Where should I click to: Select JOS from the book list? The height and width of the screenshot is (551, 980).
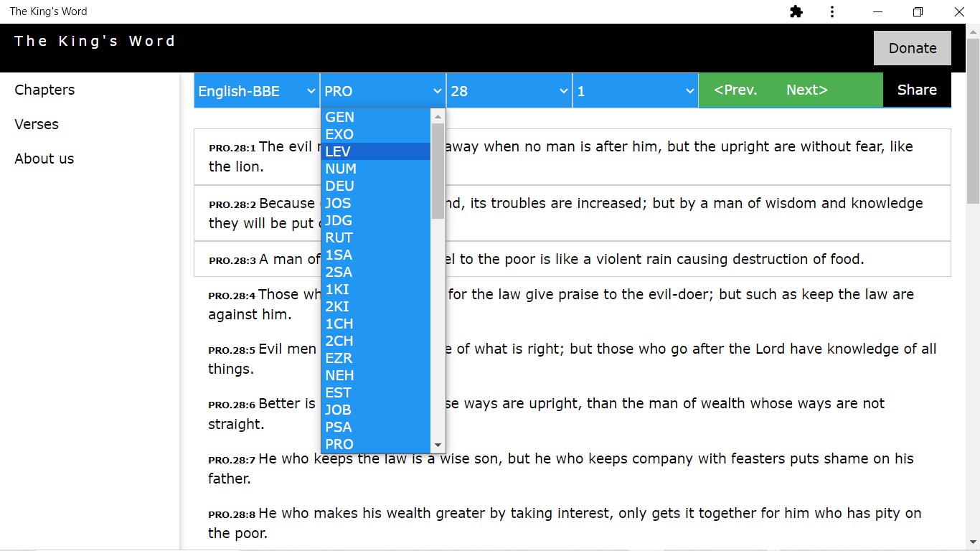pos(376,203)
